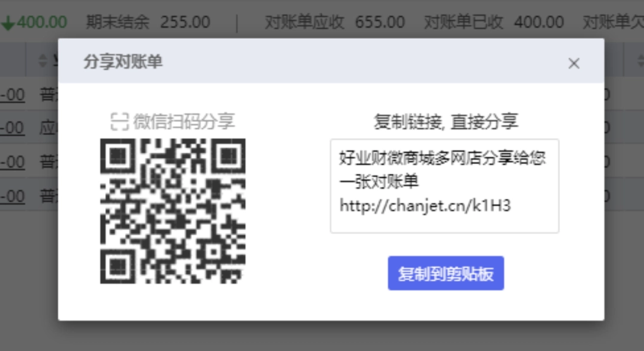Click the 复制到剪贴板 button
Screen dimensions: 644x351
pos(445,273)
